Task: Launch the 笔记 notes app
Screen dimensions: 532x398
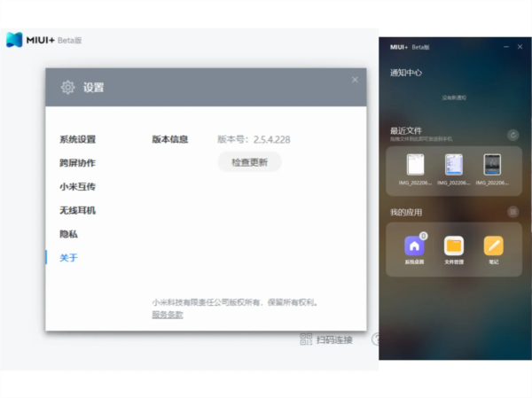Action: 493,246
